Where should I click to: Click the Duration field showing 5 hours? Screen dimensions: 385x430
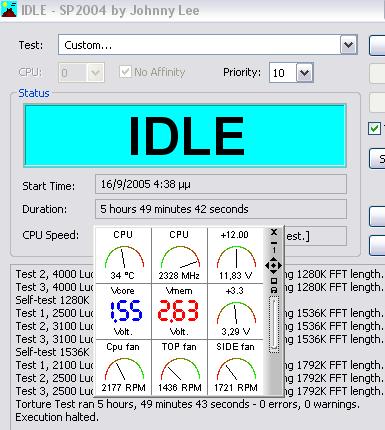pyautogui.click(x=221, y=209)
